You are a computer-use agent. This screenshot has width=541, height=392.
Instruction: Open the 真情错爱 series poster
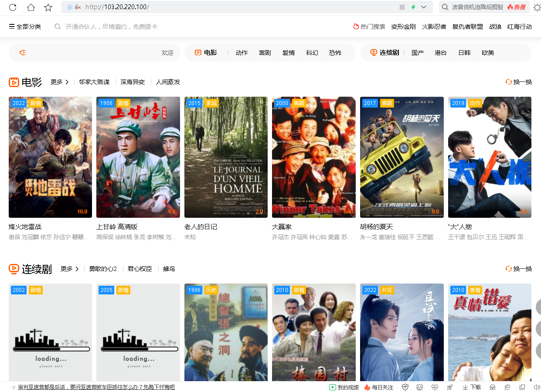[490, 333]
